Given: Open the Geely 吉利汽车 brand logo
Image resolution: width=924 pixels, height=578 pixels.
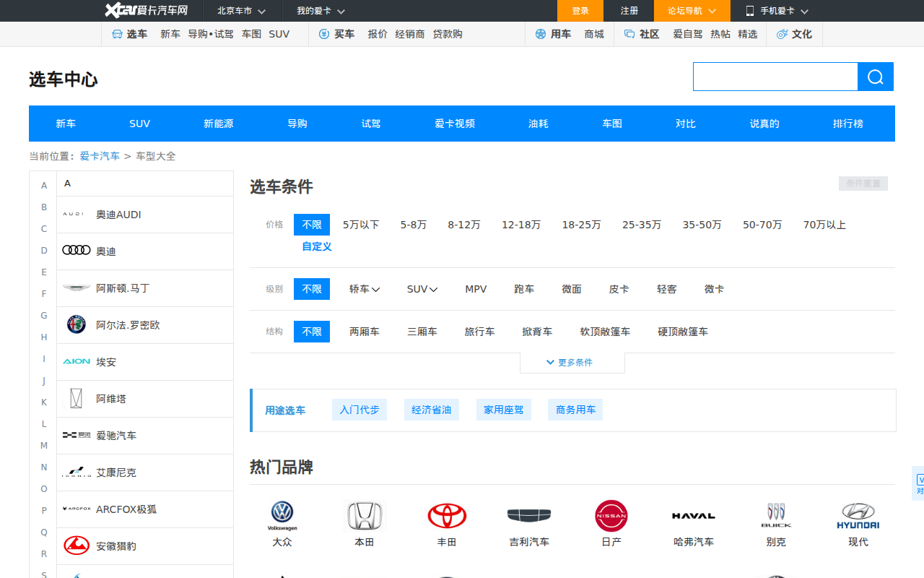Looking at the screenshot, I should [529, 515].
